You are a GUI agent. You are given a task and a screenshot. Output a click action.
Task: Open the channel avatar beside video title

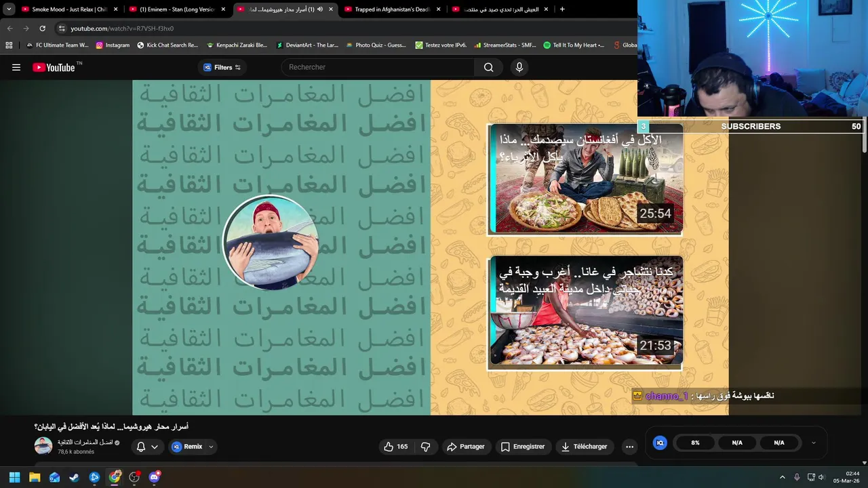point(43,446)
